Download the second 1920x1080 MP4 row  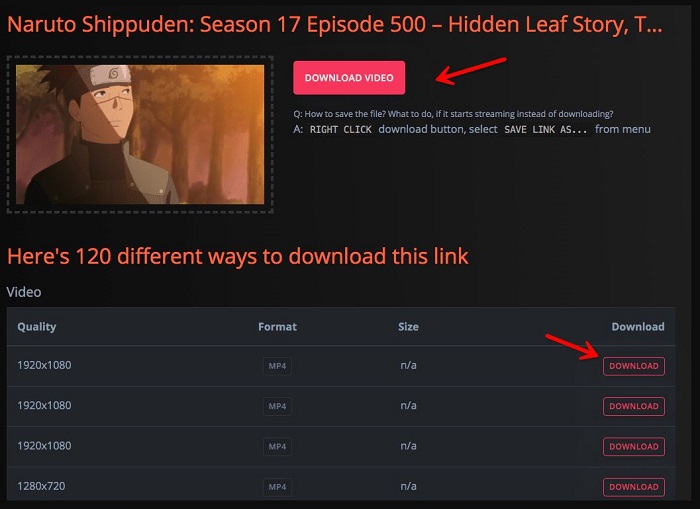click(x=633, y=406)
